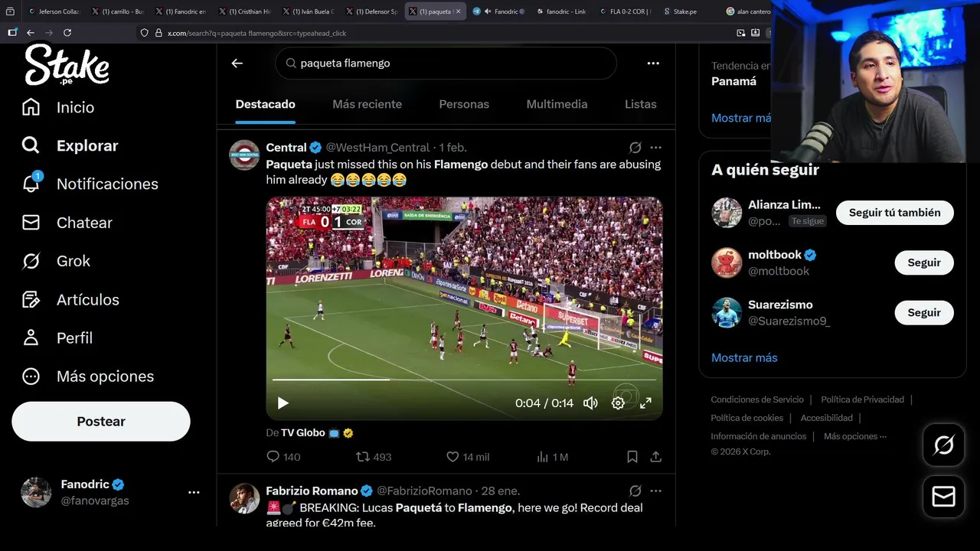Open the Panamá trend
Image resolution: width=980 pixels, height=551 pixels.
point(733,81)
